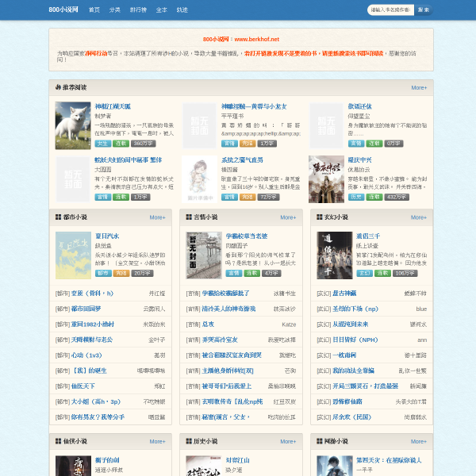The height and width of the screenshot is (476, 476).
Task: Click the 432万字 word count tag
Action: tap(397, 197)
